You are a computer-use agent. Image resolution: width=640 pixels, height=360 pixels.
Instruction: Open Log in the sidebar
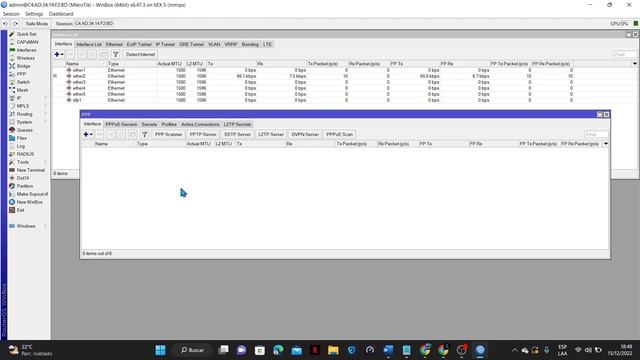(x=20, y=146)
